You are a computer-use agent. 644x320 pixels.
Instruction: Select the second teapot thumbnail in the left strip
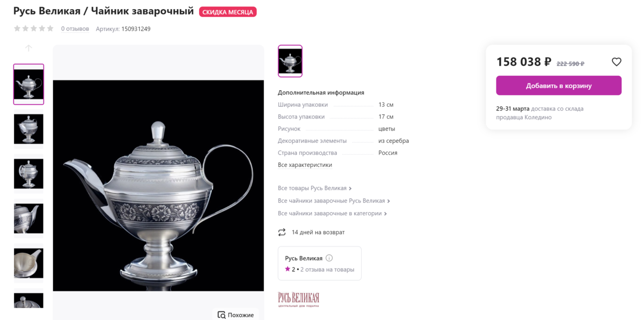click(x=28, y=129)
